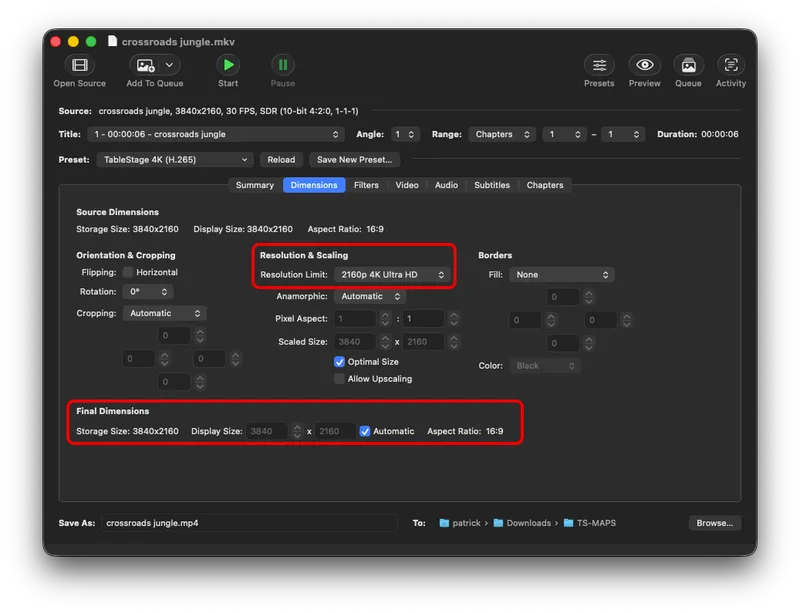Open the Title dropdown
800x613 pixels.
[x=216, y=134]
